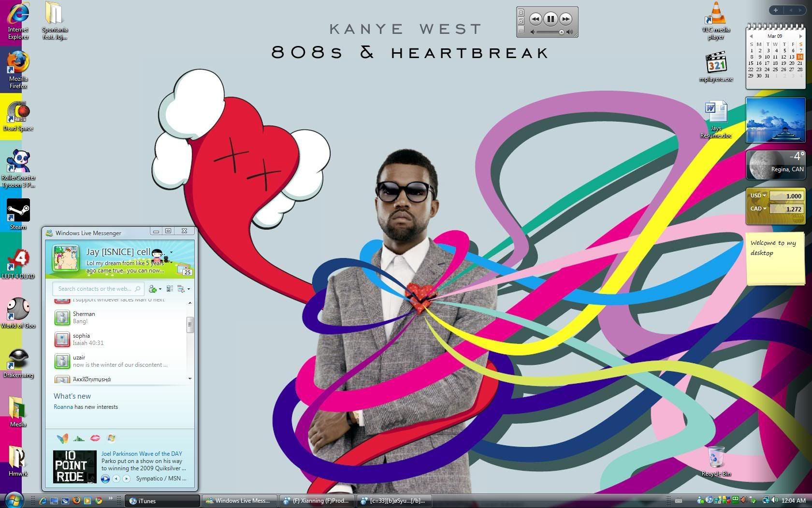Expand hidden Quick Launch icons chevron
Viewport: 812px width, 508px height.
110,498
